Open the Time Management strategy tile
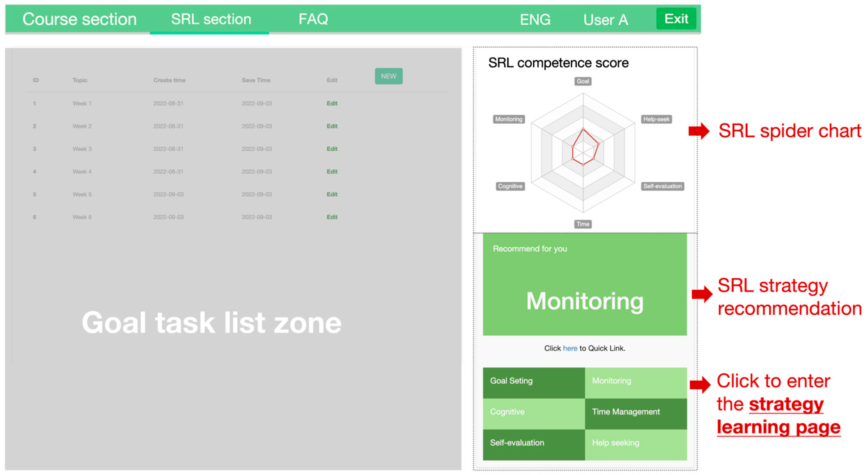This screenshot has width=868, height=475. (x=636, y=413)
